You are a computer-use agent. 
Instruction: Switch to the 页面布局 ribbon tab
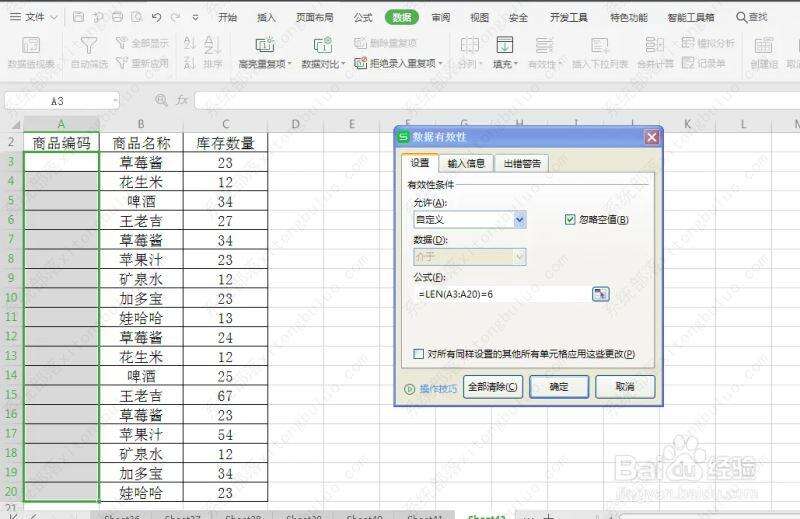pos(315,17)
